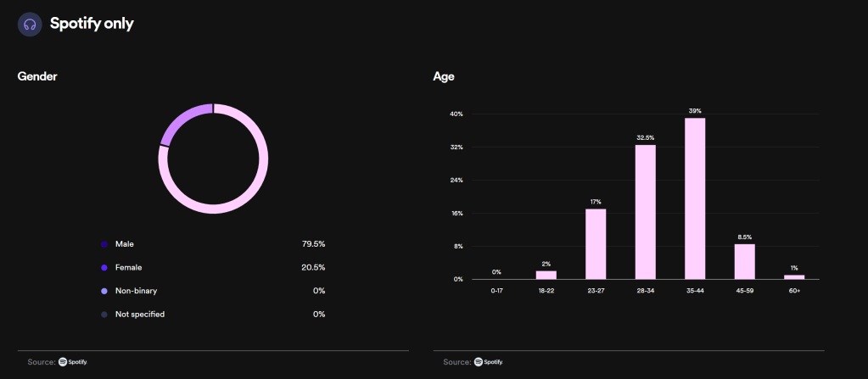Viewport: 868px width, 379px height.
Task: Click the 23-27 age bar
Action: tap(596, 244)
